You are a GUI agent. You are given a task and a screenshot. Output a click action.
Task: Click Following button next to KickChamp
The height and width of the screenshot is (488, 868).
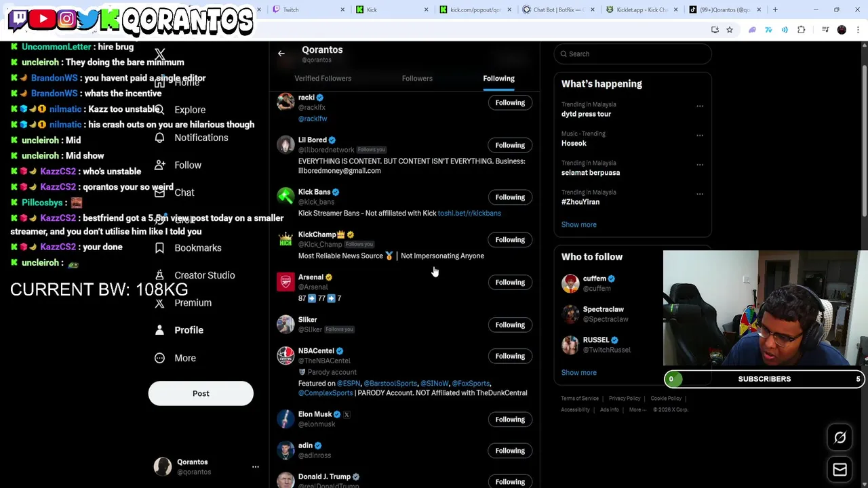click(510, 240)
